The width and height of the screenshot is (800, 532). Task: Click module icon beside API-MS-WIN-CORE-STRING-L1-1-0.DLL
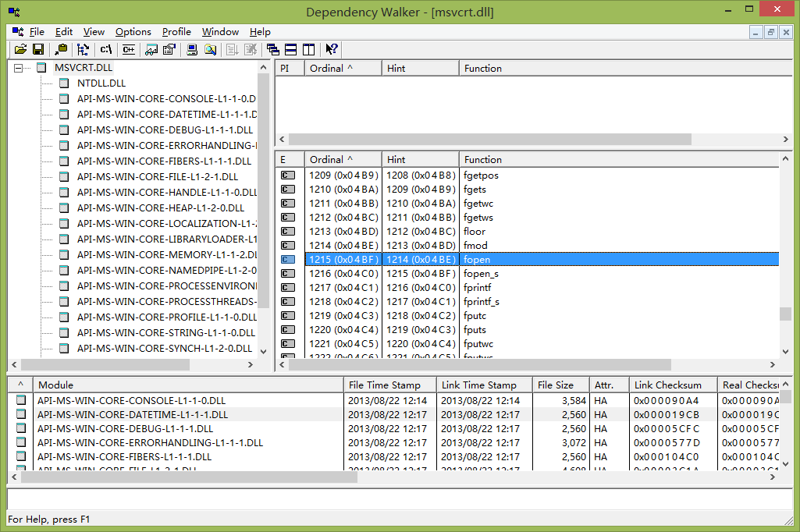tap(64, 332)
